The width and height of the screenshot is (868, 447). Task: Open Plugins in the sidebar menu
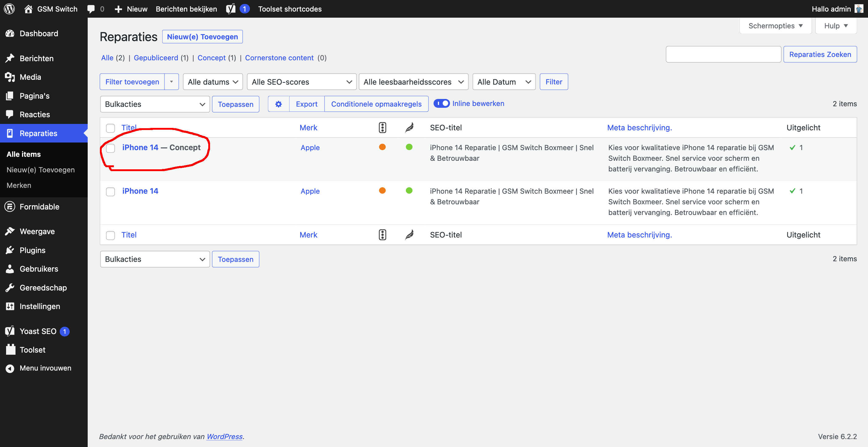pyautogui.click(x=32, y=250)
